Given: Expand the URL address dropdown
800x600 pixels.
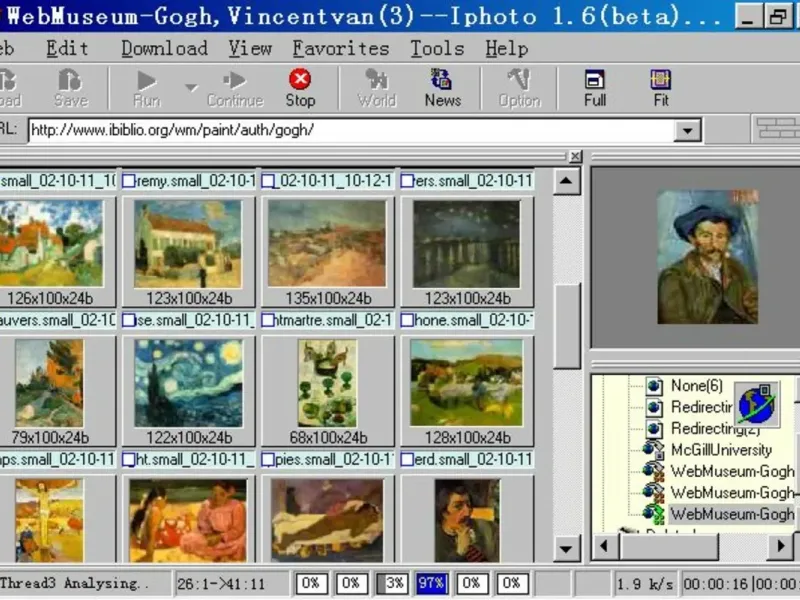Looking at the screenshot, I should (x=687, y=131).
